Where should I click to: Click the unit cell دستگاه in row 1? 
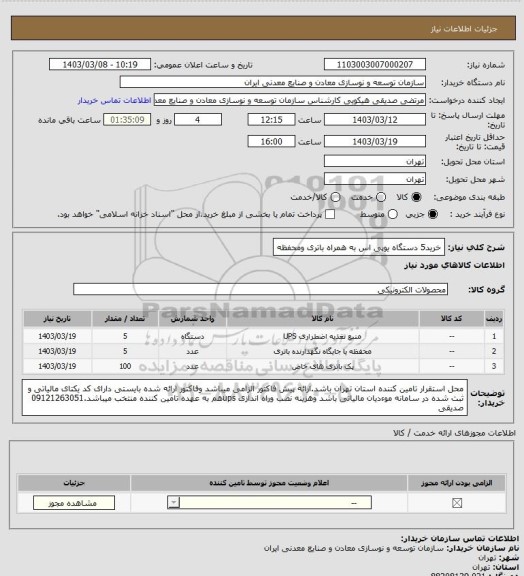192,336
